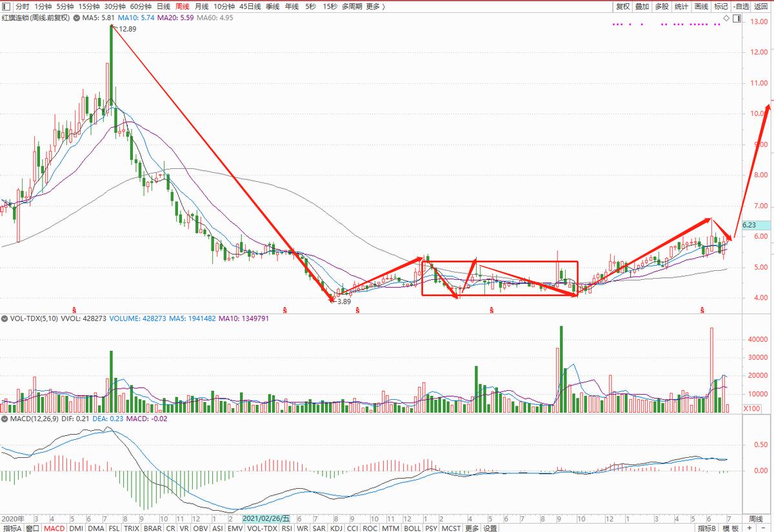The height and width of the screenshot is (532, 774).
Task: Select the KDJ indicator tab
Action: [x=336, y=528]
